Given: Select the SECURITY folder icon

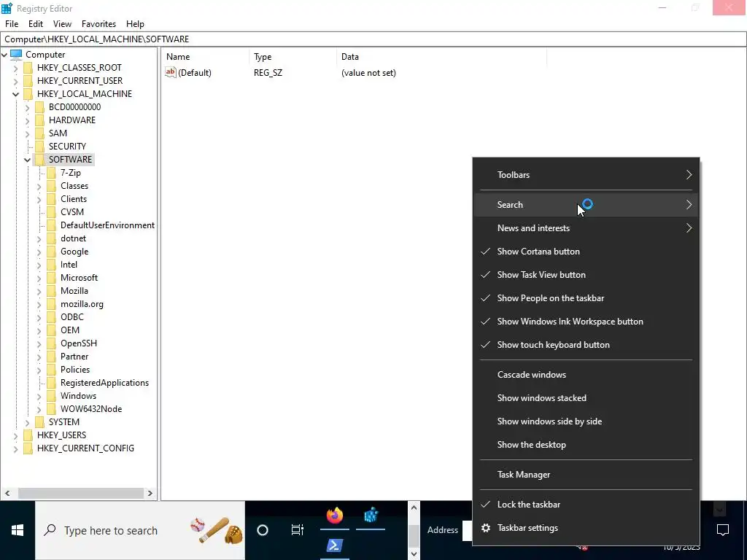Looking at the screenshot, I should tap(40, 146).
